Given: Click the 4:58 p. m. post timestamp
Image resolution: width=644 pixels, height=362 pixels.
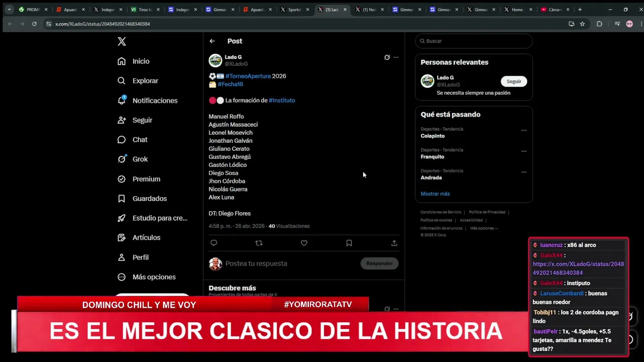Looking at the screenshot, I should pos(236,226).
